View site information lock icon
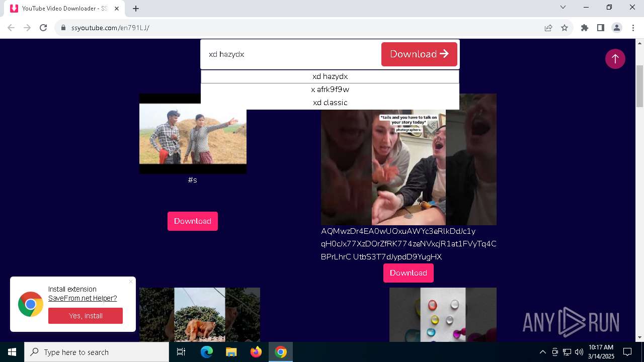The image size is (644, 362). click(x=63, y=28)
